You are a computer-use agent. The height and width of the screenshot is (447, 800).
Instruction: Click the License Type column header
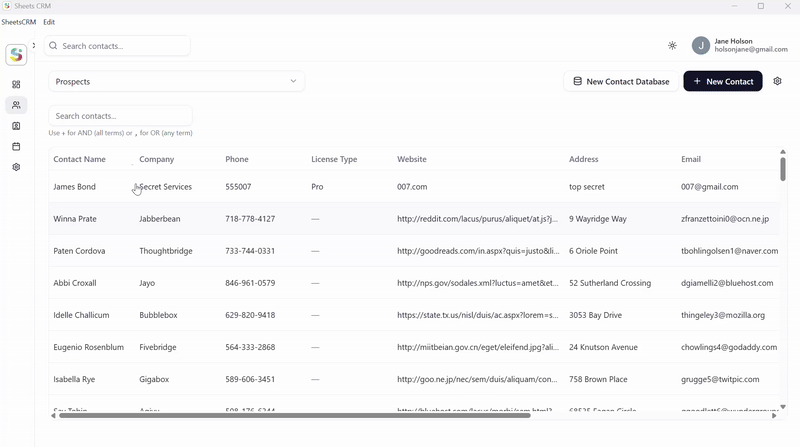tap(334, 159)
